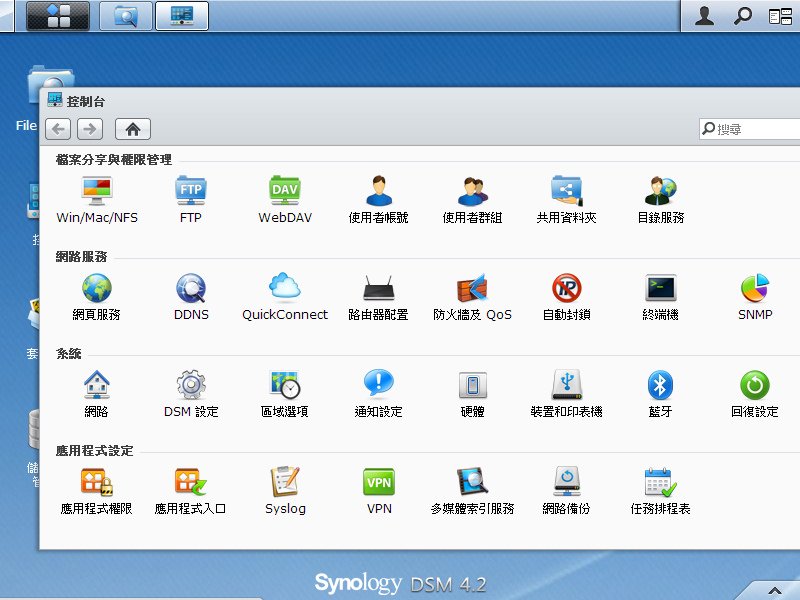Open the FTP settings icon
The image size is (800, 600).
190,199
